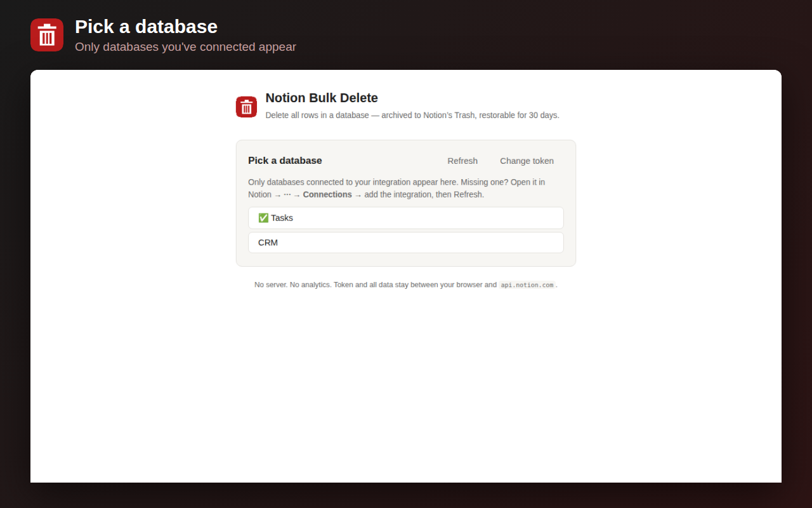The height and width of the screenshot is (508, 812).
Task: Click the Notion Bulk Delete trash logo
Action: point(247,107)
